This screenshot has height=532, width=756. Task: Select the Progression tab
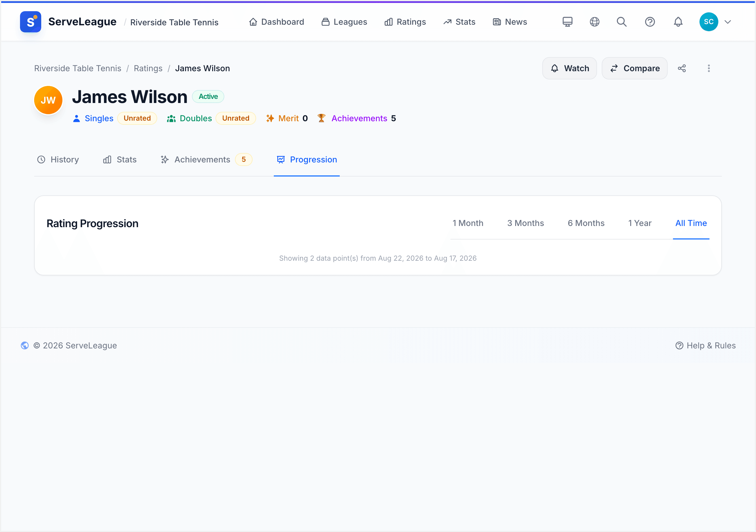tap(306, 160)
